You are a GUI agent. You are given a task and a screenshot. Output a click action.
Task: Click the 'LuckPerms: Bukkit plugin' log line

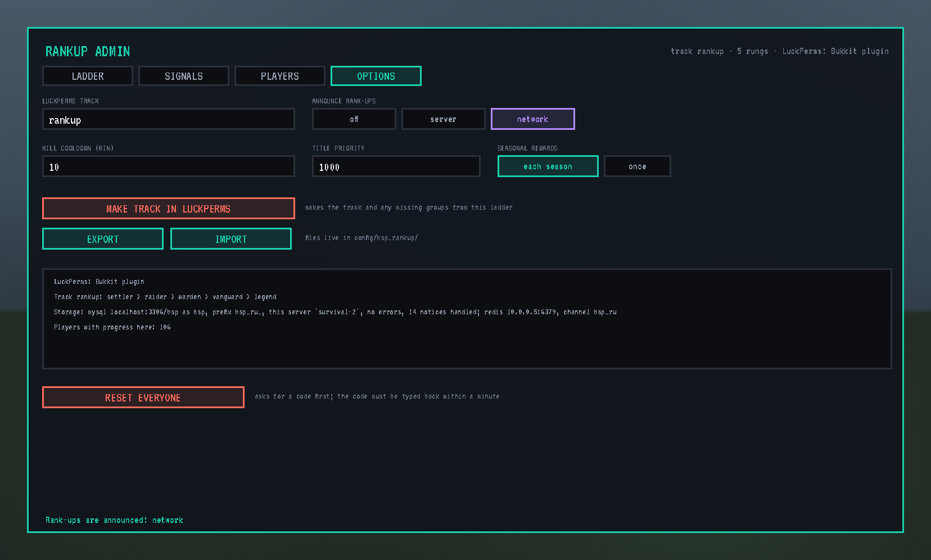99,282
